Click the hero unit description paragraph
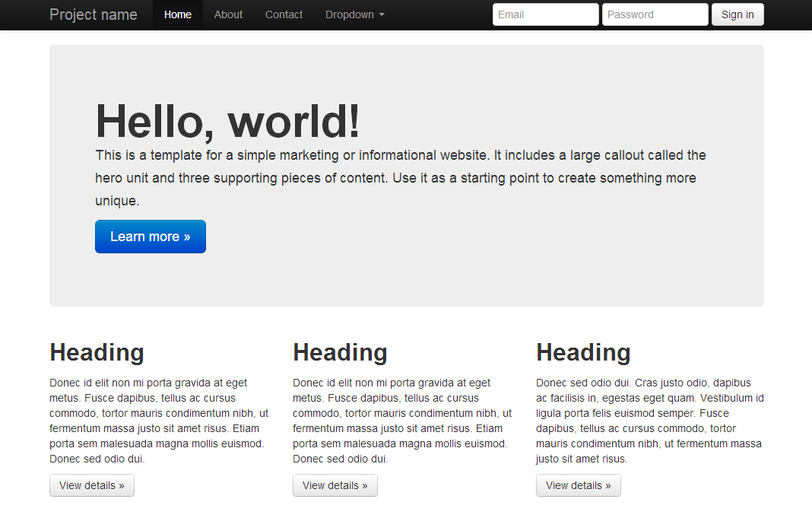 (400, 178)
